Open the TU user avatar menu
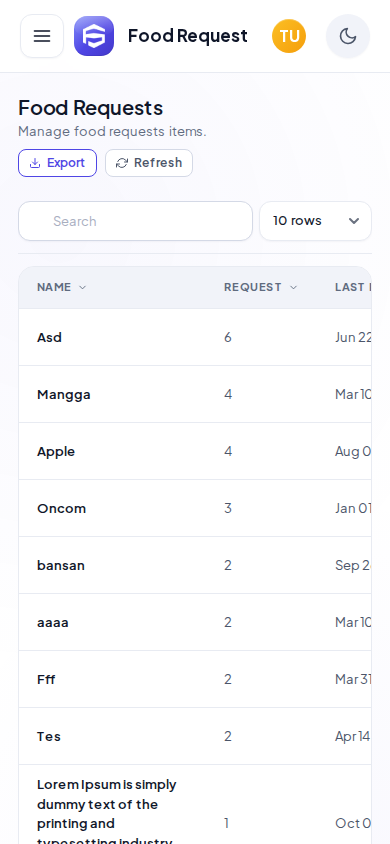 289,36
